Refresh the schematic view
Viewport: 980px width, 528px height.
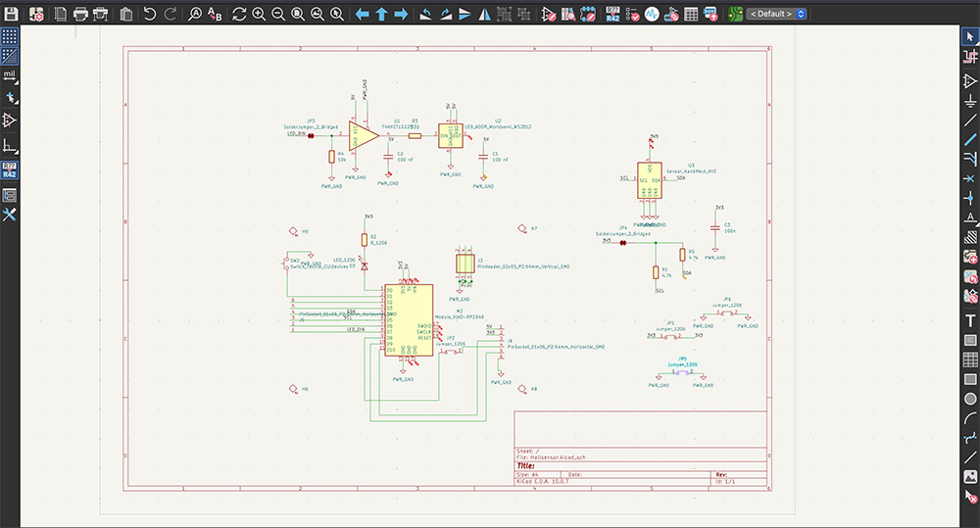[239, 14]
